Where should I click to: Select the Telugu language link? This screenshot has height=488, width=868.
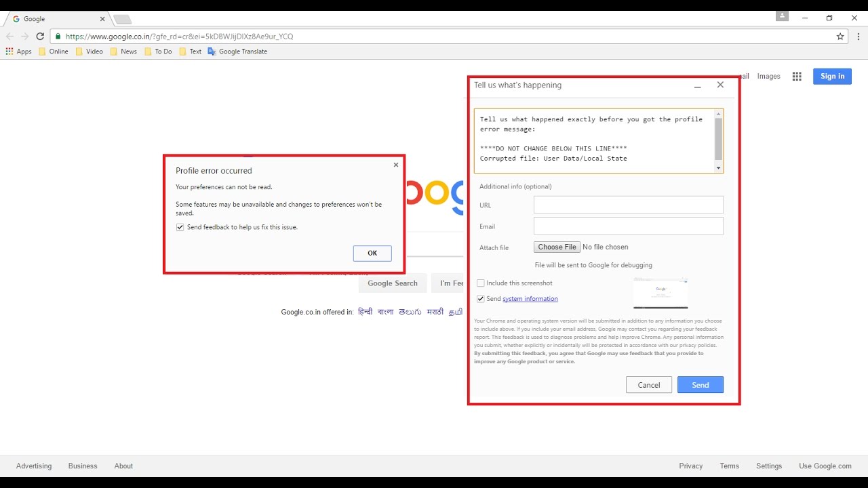(410, 312)
